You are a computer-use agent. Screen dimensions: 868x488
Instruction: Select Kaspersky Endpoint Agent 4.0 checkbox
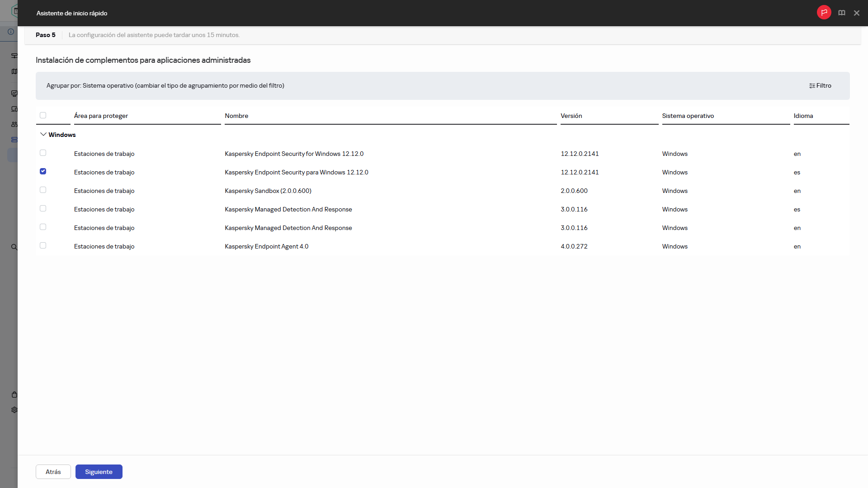tap(43, 246)
